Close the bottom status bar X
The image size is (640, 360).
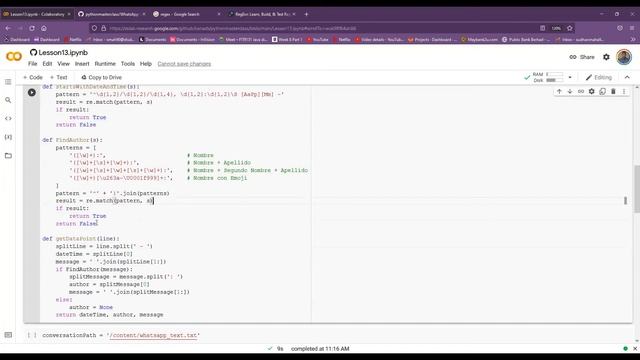tap(635, 349)
